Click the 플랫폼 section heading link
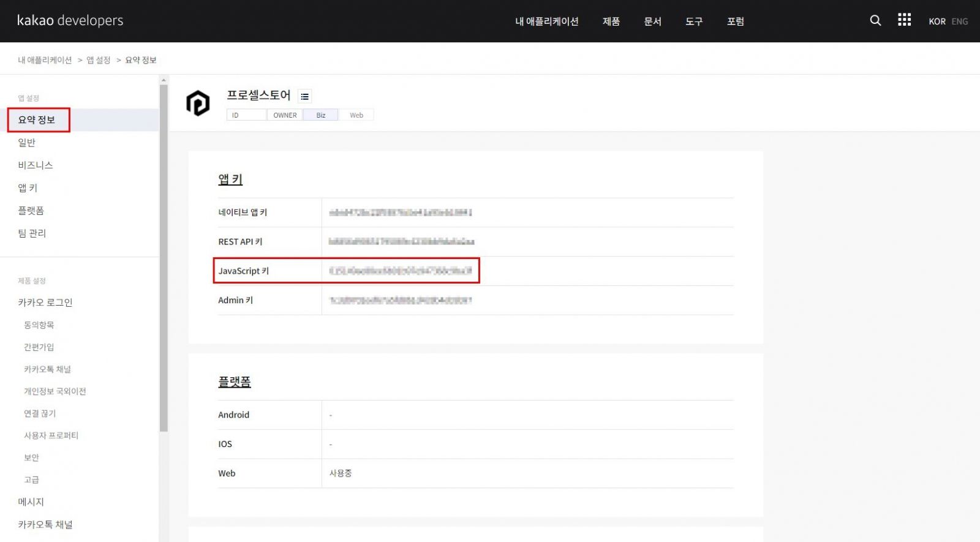Viewport: 980px width, 542px height. 235,382
